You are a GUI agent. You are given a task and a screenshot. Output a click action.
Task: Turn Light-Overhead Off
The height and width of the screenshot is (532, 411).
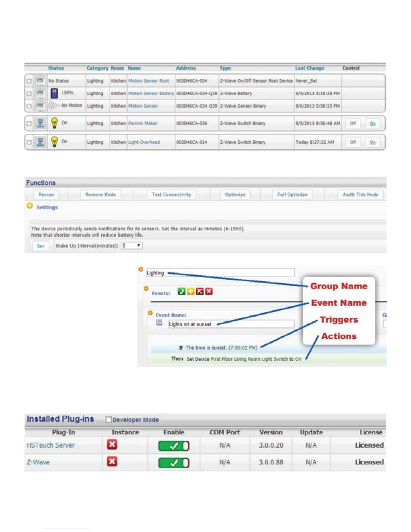353,142
